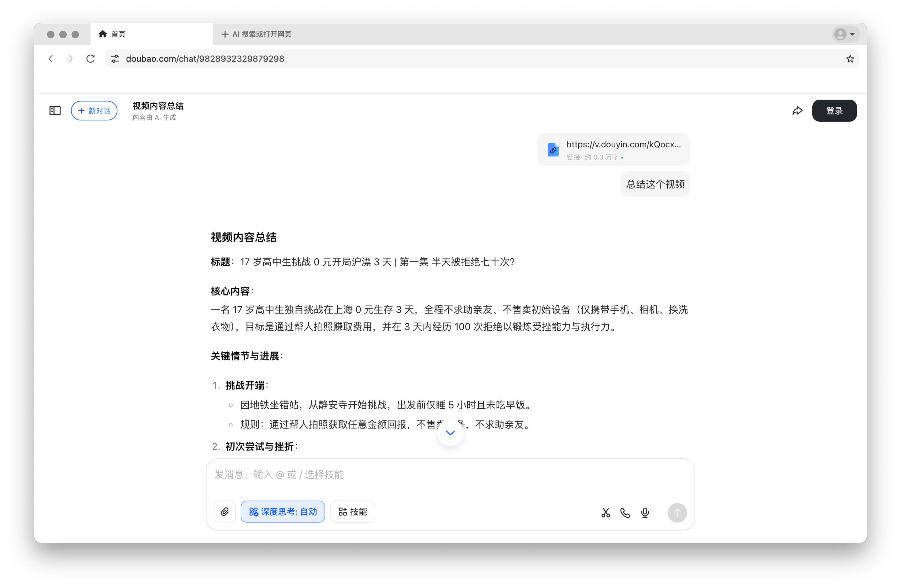The width and height of the screenshot is (901, 588).
Task: Start a 新对话 new conversation
Action: 94,111
